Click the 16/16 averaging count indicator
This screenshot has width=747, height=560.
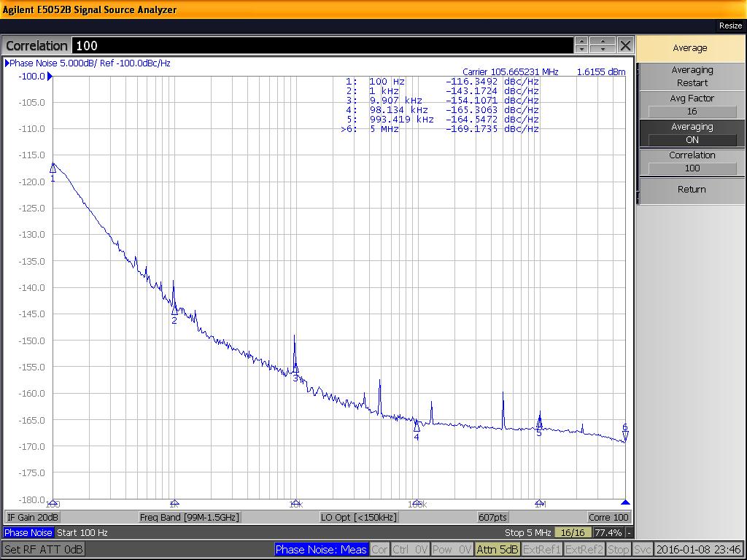click(573, 532)
